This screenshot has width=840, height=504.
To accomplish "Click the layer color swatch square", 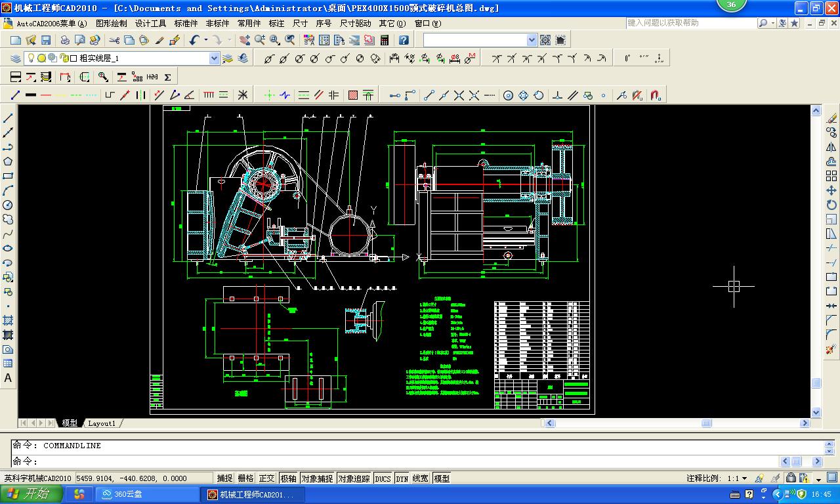I will [x=72, y=58].
